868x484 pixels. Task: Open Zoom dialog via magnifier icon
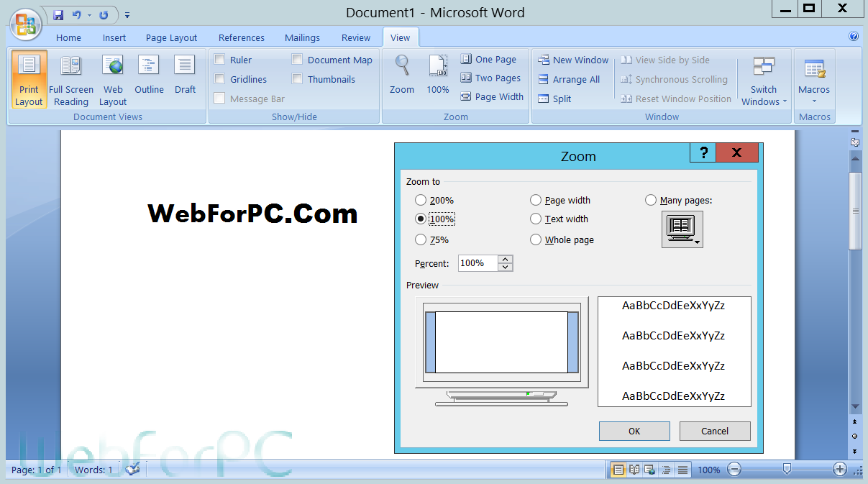(x=402, y=75)
